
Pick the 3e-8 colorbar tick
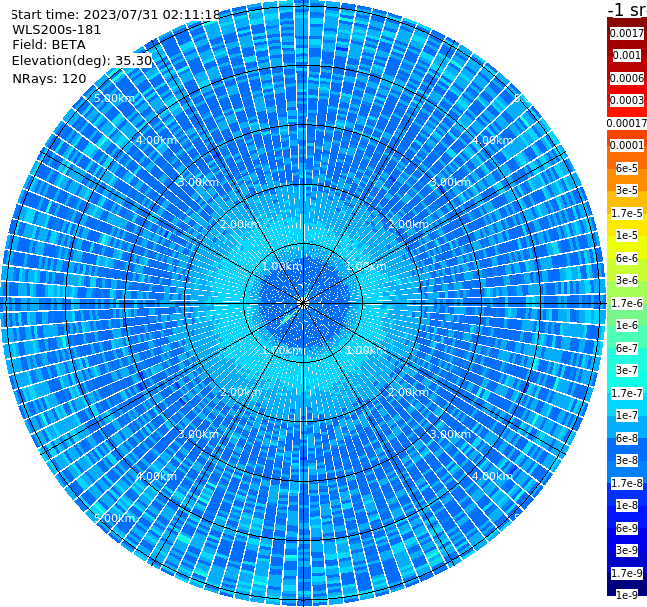tap(627, 461)
